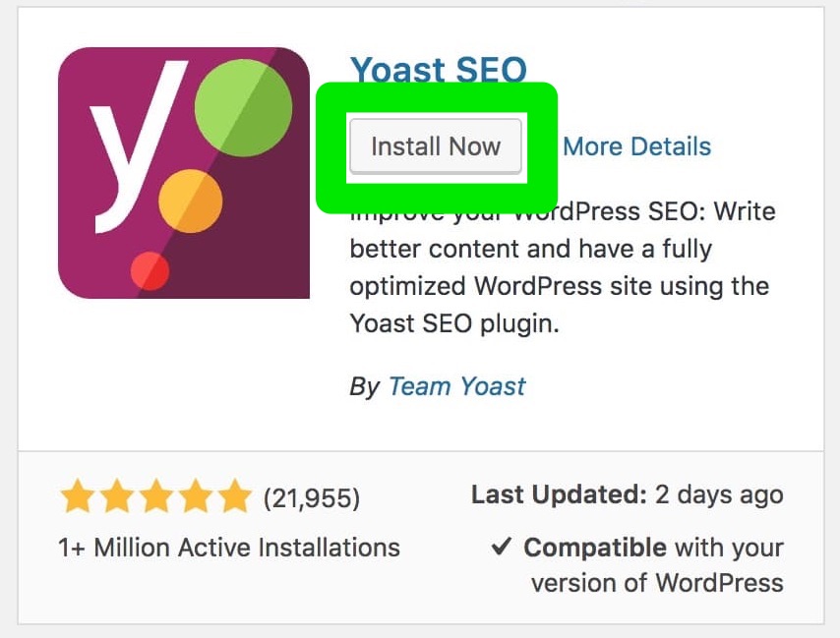840x638 pixels.
Task: Click the Yoast SEO plugin description paragraph
Action: (x=561, y=267)
